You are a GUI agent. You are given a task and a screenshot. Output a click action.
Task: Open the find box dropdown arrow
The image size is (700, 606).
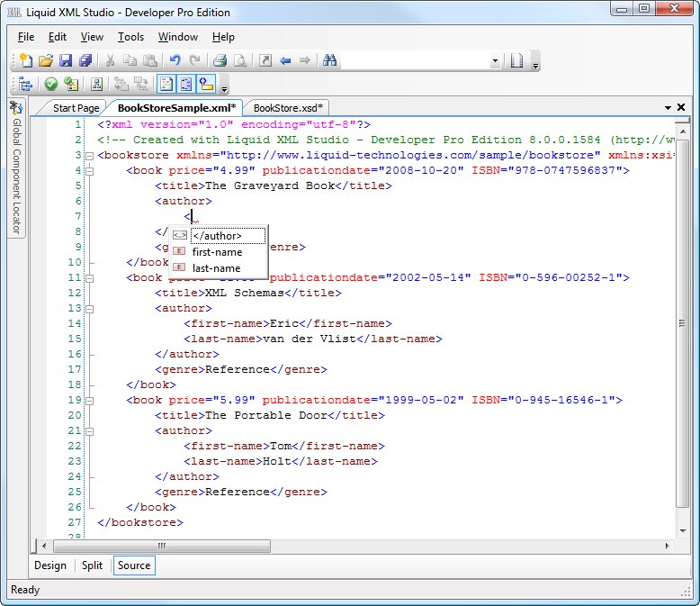pyautogui.click(x=495, y=60)
